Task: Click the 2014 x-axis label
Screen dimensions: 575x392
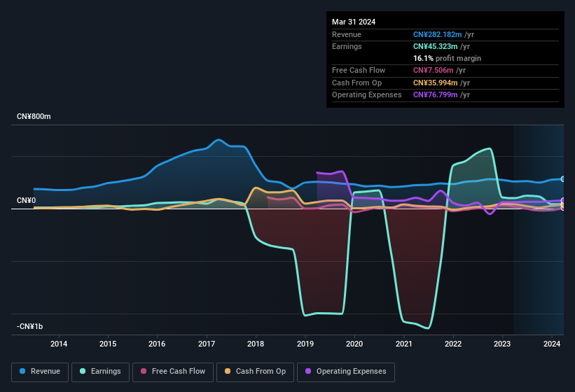Action: click(59, 344)
